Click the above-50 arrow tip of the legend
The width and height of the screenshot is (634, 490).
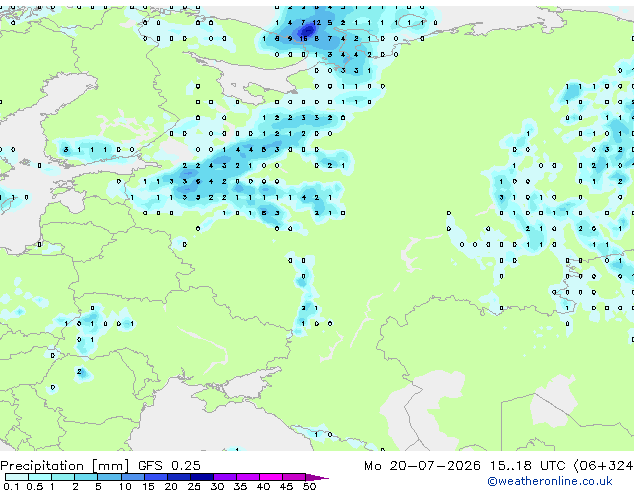pos(317,477)
